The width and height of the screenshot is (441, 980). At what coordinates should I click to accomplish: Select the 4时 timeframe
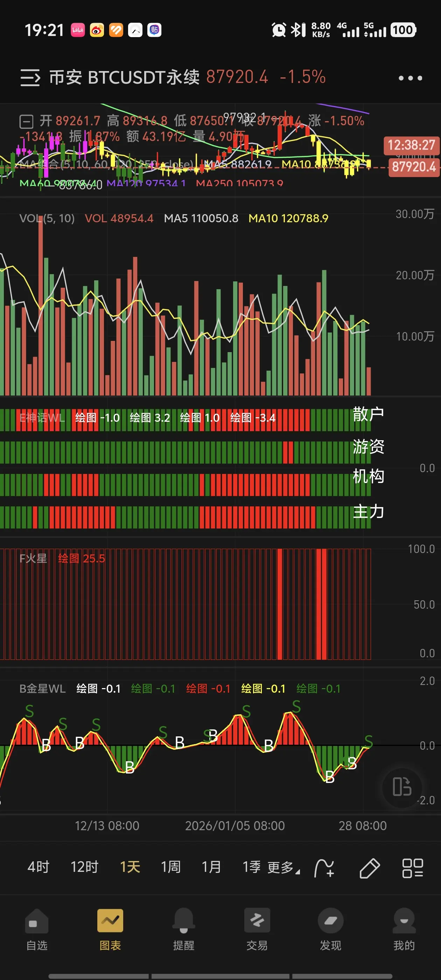(x=38, y=867)
